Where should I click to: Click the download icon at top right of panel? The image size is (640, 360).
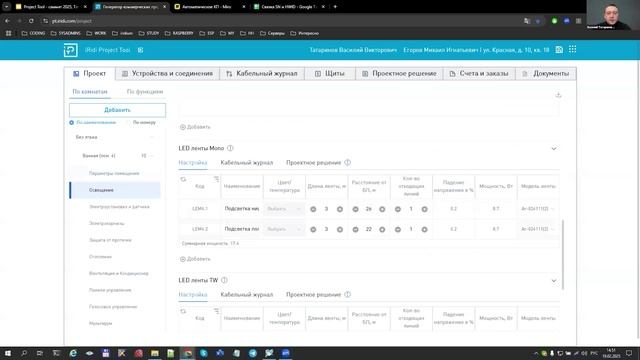558,95
